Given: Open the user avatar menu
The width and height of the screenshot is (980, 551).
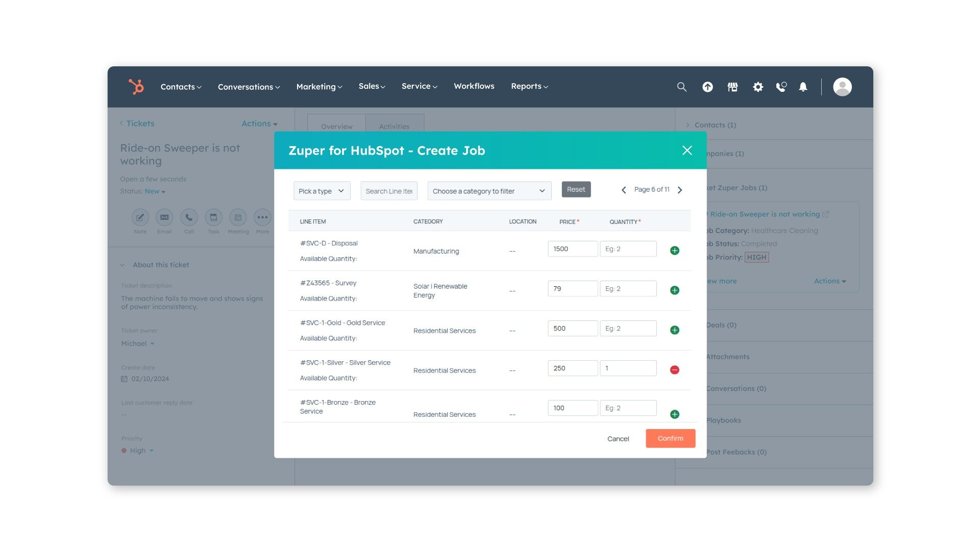Looking at the screenshot, I should point(842,87).
